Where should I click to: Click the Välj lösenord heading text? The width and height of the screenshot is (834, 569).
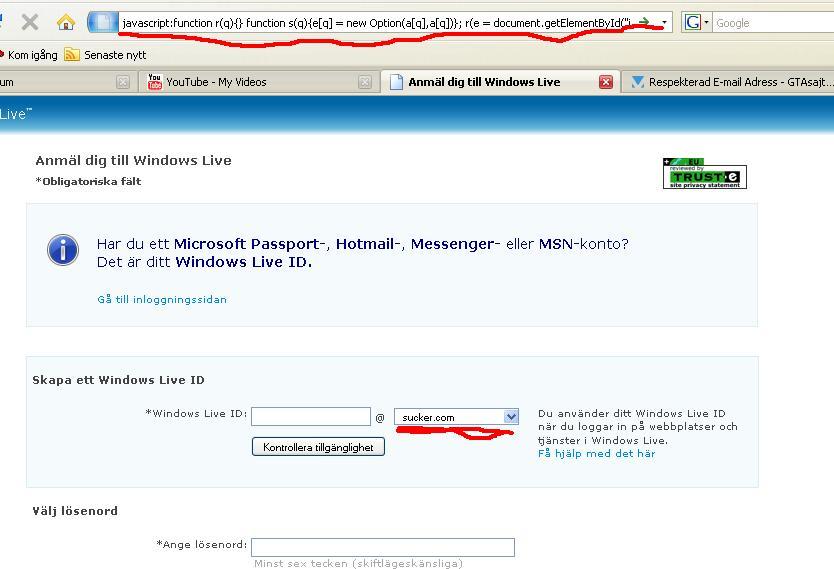click(75, 511)
